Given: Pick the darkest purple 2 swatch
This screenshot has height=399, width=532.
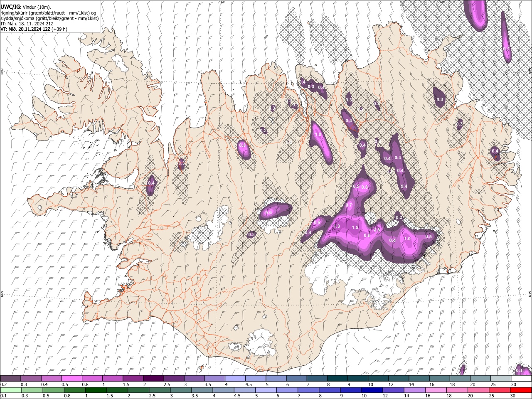Looking at the screenshot, I should pos(153,379).
